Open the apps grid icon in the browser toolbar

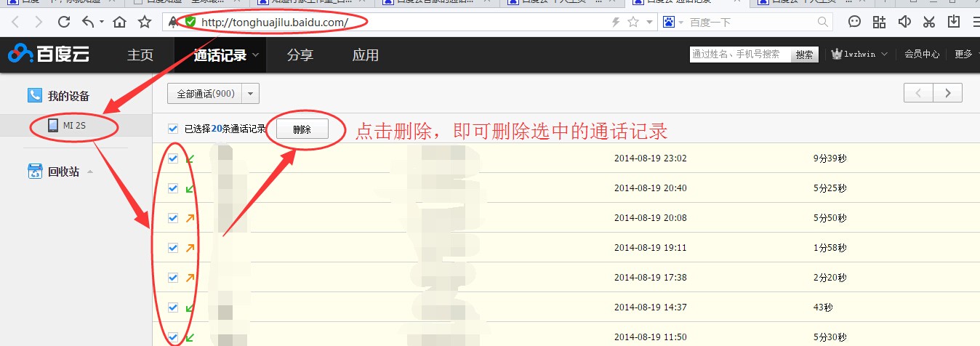click(x=880, y=22)
